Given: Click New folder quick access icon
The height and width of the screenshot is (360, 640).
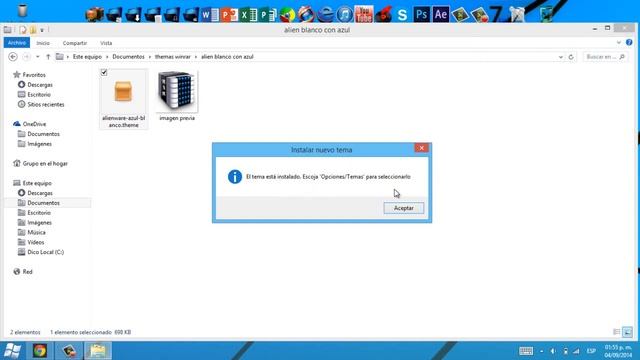Looking at the screenshot, I should coord(33,30).
